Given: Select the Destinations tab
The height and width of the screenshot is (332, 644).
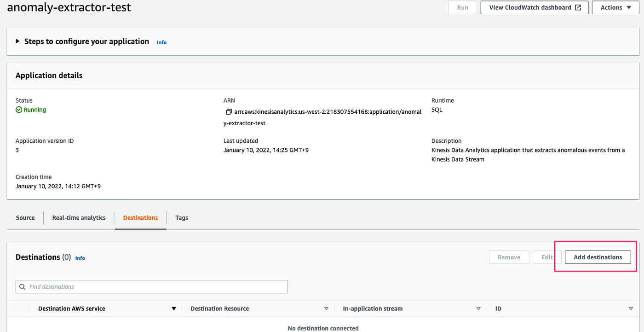Looking at the screenshot, I should point(140,218).
